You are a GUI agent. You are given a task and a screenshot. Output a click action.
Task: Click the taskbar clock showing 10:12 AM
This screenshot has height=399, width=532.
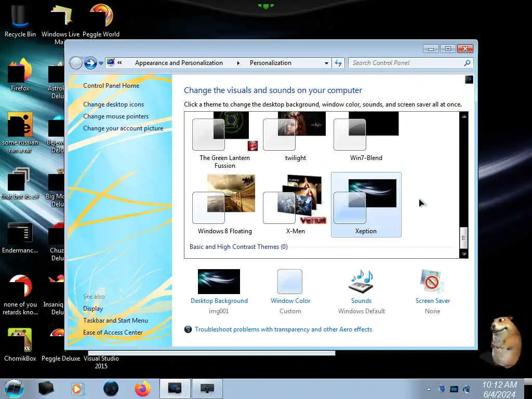point(499,389)
